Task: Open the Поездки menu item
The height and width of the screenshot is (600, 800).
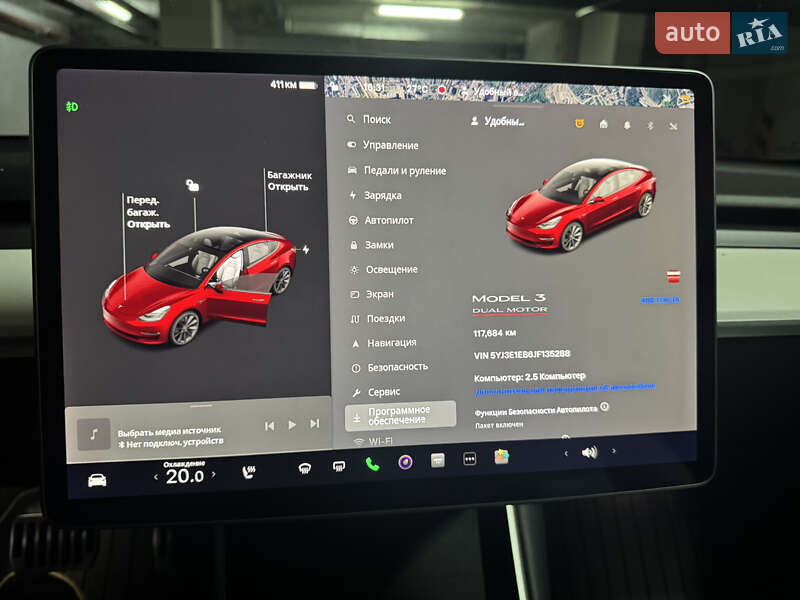Action: pos(379,318)
